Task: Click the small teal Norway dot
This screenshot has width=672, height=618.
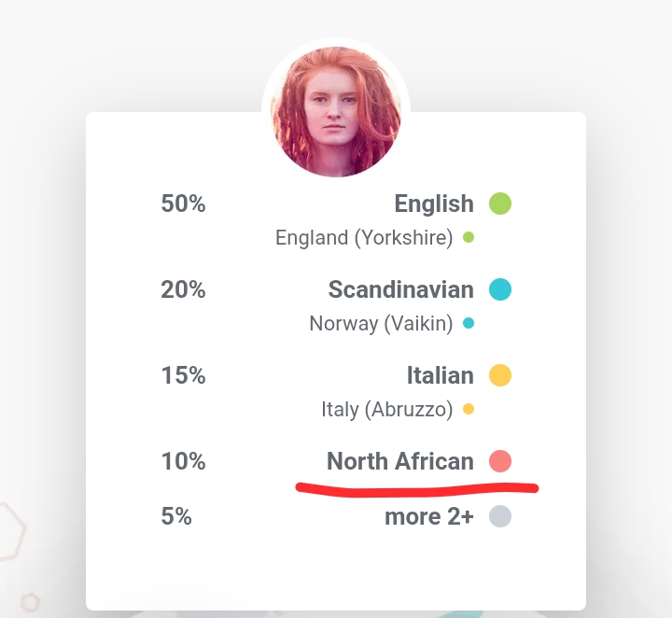Action: pyautogui.click(x=469, y=323)
